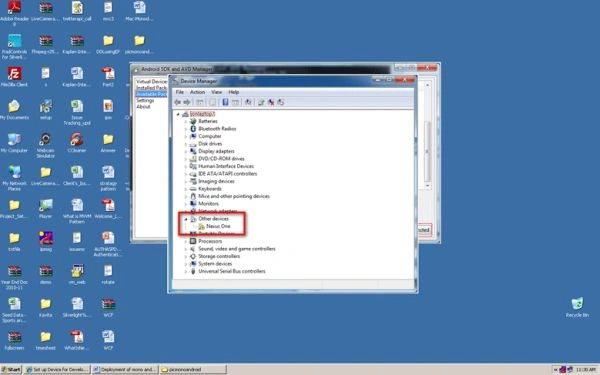The height and width of the screenshot is (375, 600).
Task: Expand the Display adapters node arrow
Action: click(x=186, y=152)
